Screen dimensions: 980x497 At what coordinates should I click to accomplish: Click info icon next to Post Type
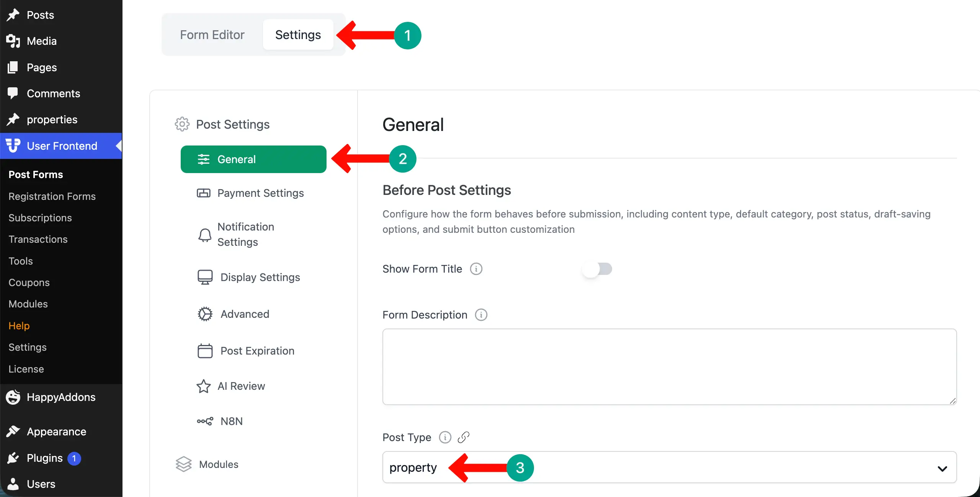(445, 437)
